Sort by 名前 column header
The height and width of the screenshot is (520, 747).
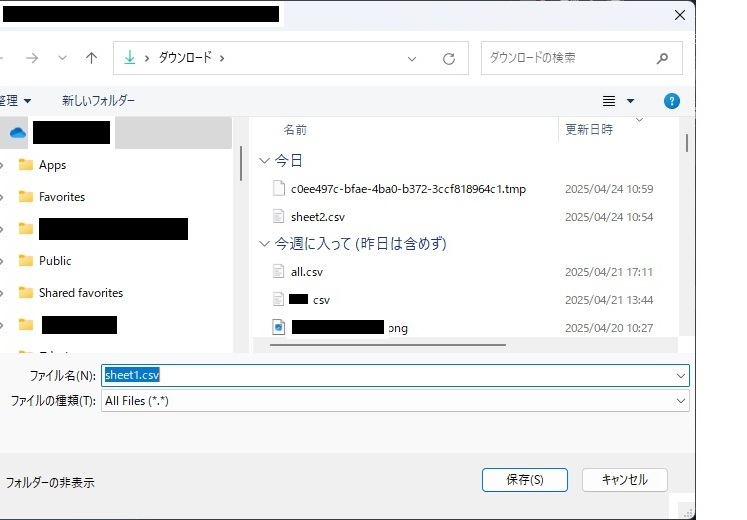295,130
